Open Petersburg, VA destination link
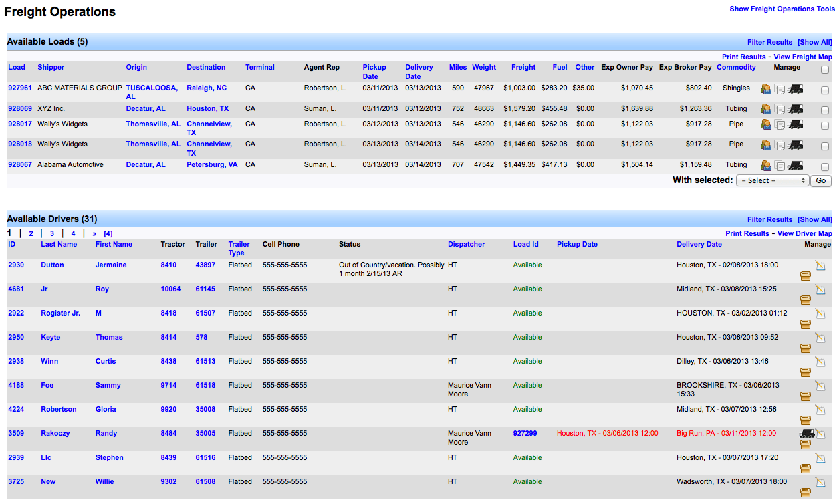This screenshot has width=837, height=504. pos(212,164)
